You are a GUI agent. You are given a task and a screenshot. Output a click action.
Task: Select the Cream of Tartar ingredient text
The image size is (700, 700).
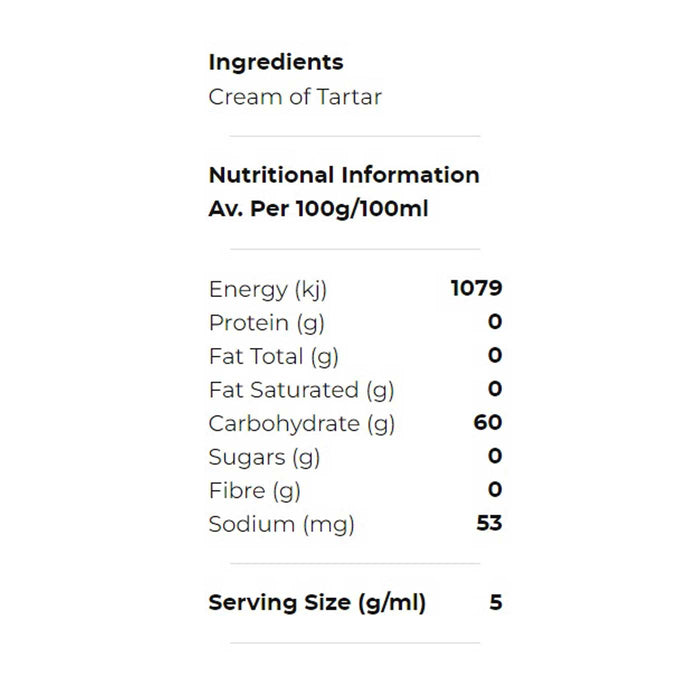click(x=295, y=97)
